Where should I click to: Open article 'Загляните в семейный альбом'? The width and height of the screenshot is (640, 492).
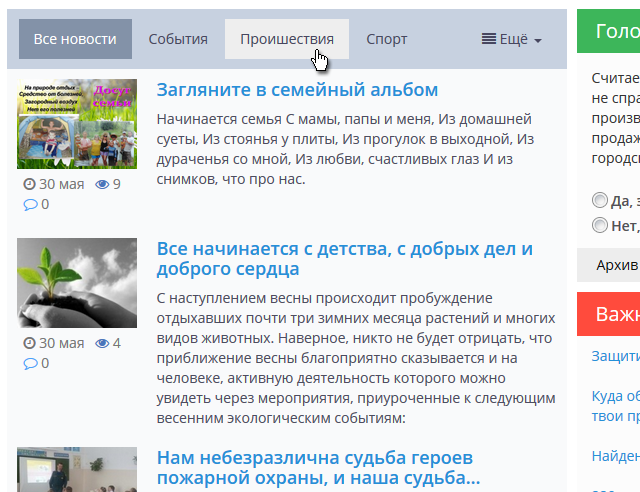coord(297,90)
